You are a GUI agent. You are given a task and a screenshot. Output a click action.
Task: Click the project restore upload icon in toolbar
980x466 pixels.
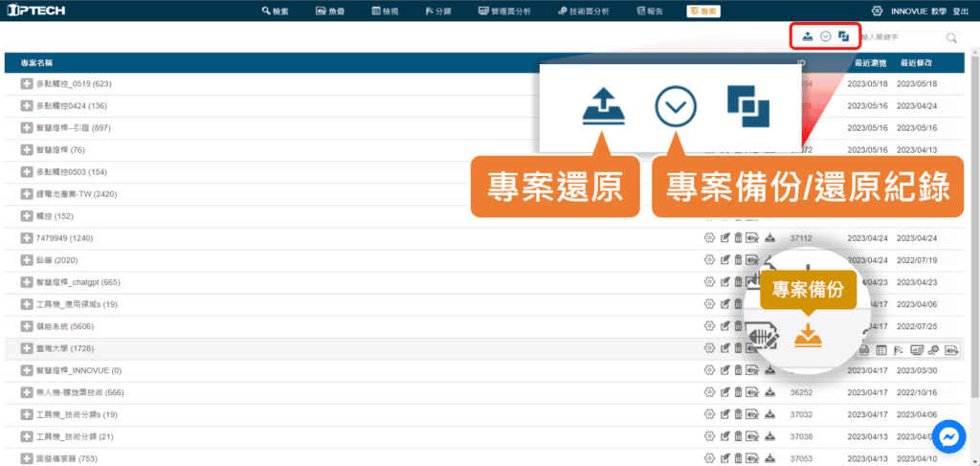click(x=808, y=36)
